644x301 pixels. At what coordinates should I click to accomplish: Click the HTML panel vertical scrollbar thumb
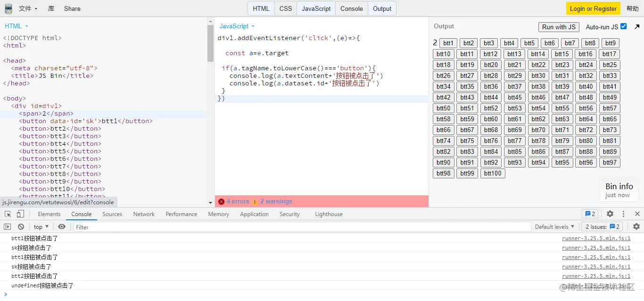coord(211,43)
